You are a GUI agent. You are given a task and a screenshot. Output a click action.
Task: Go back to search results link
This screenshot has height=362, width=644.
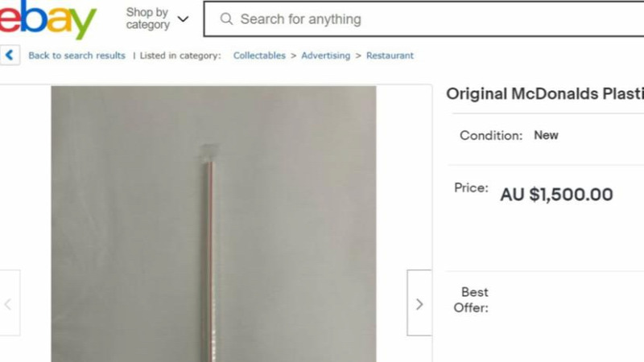click(x=76, y=56)
